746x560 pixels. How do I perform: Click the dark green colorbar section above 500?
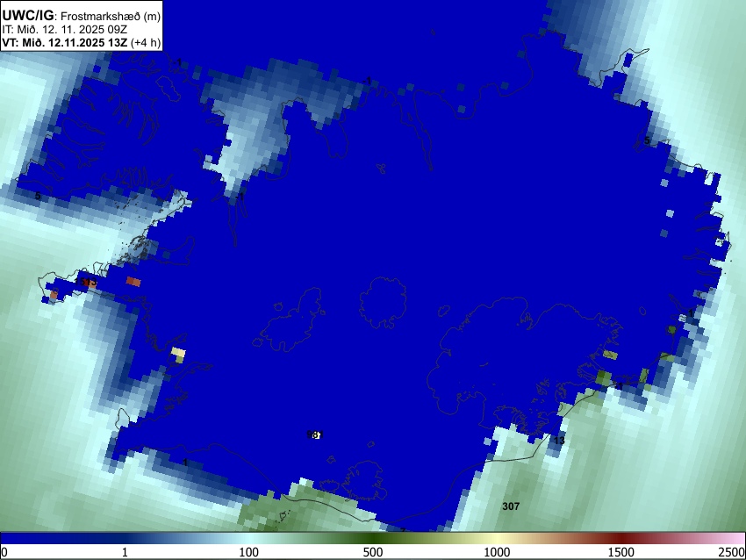pyautogui.click(x=373, y=538)
